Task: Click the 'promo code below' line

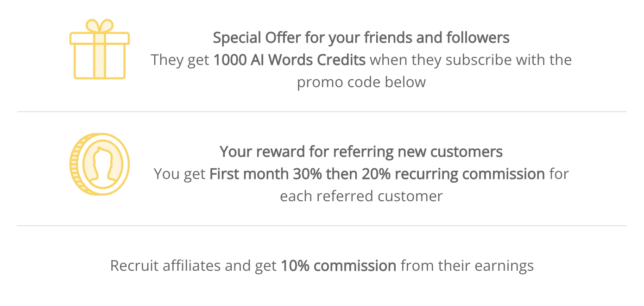Action: (x=361, y=82)
